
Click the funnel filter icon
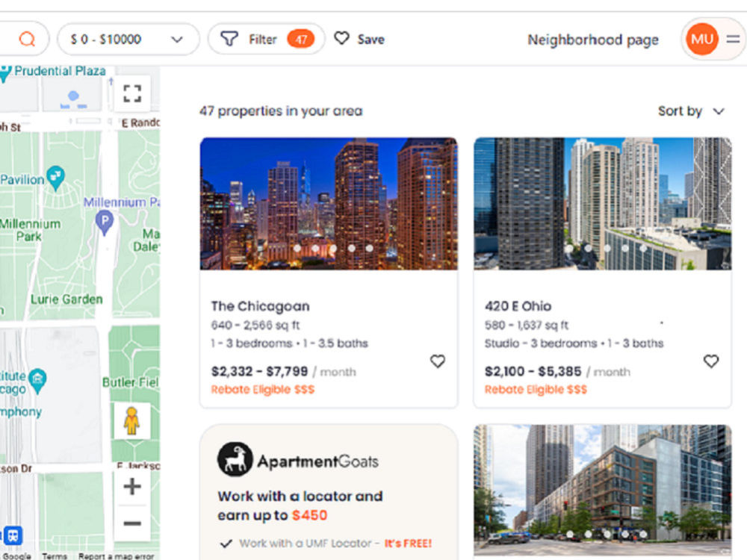click(x=229, y=39)
